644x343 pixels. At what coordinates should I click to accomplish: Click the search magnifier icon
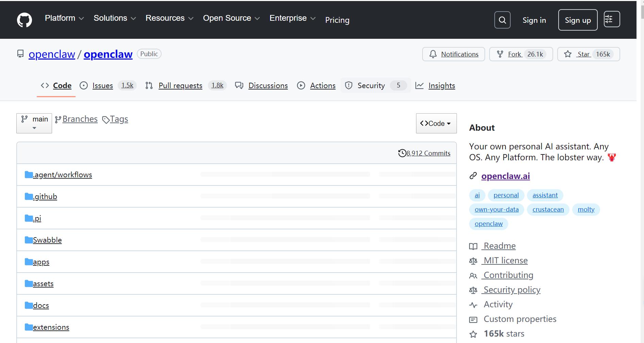(502, 20)
